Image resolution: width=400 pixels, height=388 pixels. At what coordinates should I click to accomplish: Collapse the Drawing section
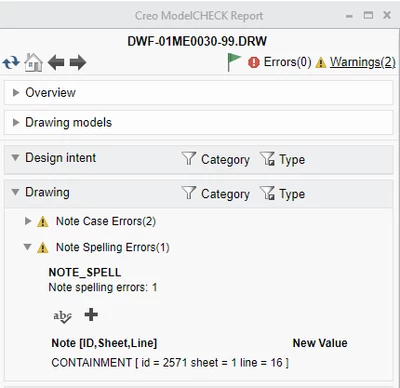click(x=15, y=192)
